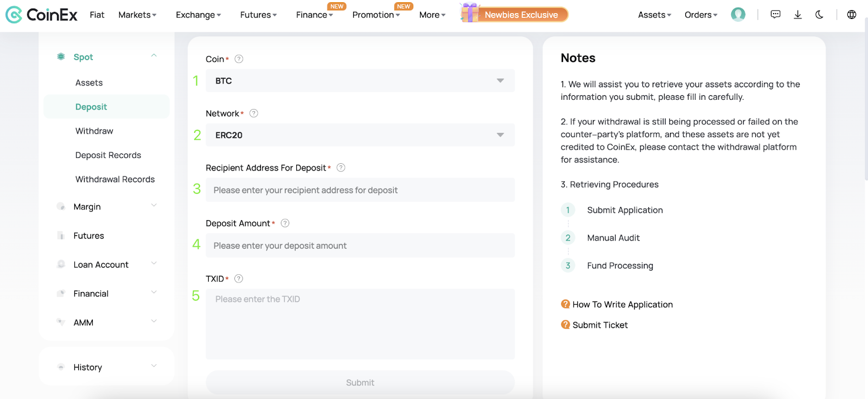The height and width of the screenshot is (399, 868).
Task: Open the Network dropdown showing ERC20
Action: (360, 135)
